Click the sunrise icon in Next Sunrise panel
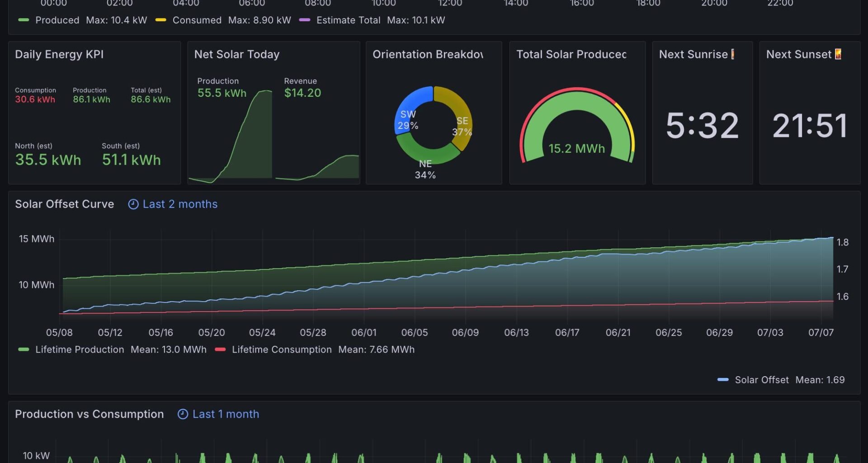 [x=731, y=54]
